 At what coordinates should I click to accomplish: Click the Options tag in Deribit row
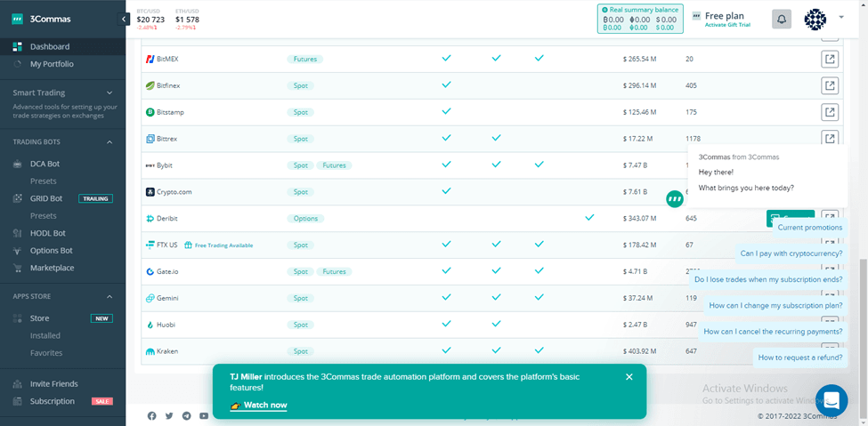tap(305, 219)
